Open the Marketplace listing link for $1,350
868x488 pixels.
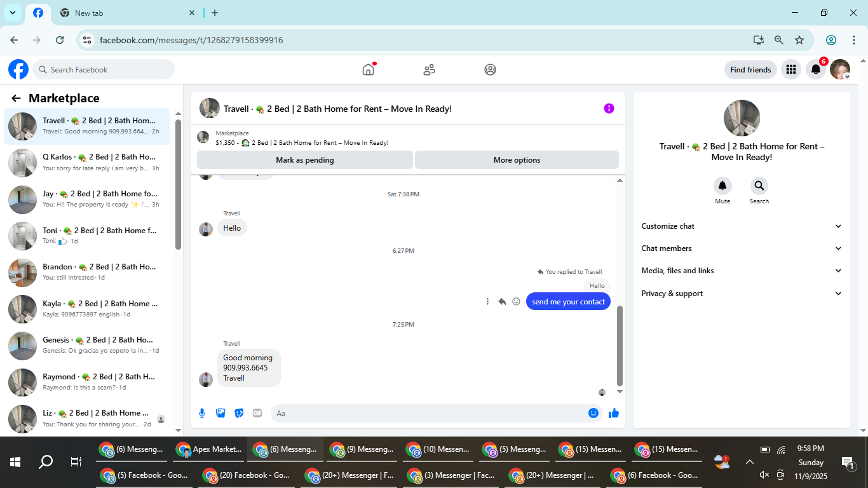pyautogui.click(x=302, y=143)
